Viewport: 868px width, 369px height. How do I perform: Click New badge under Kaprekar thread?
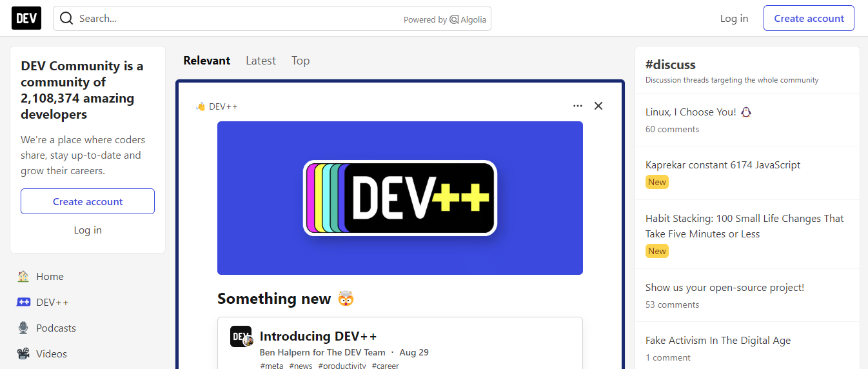click(657, 182)
